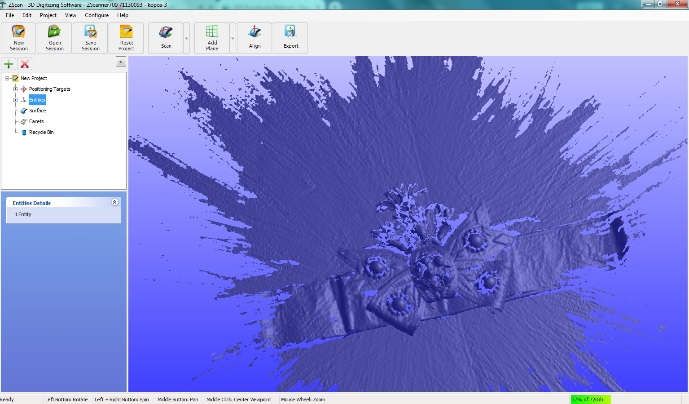Open the dropdown arrow beside Scan

click(186, 38)
